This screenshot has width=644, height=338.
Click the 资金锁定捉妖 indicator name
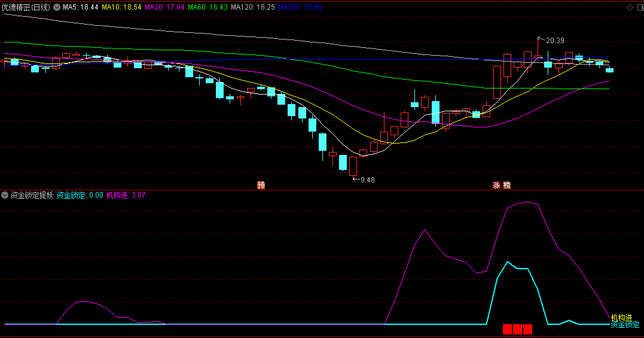coord(32,195)
